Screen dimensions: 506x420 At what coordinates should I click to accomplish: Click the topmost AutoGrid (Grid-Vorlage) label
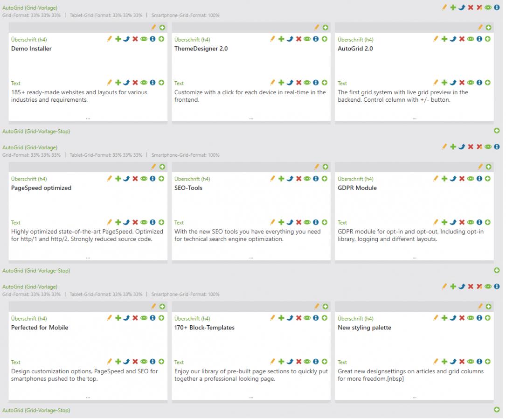click(30, 8)
